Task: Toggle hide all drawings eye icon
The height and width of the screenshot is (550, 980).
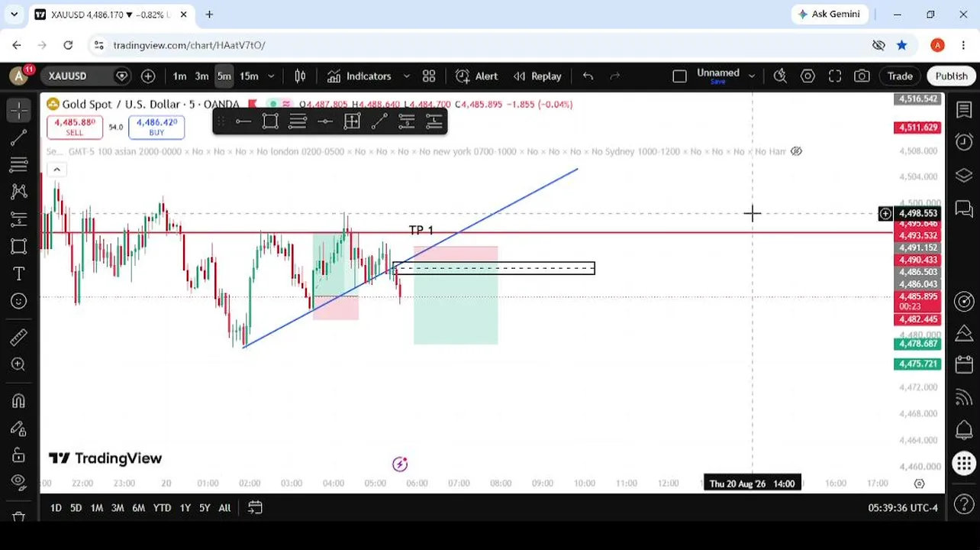Action: [19, 483]
